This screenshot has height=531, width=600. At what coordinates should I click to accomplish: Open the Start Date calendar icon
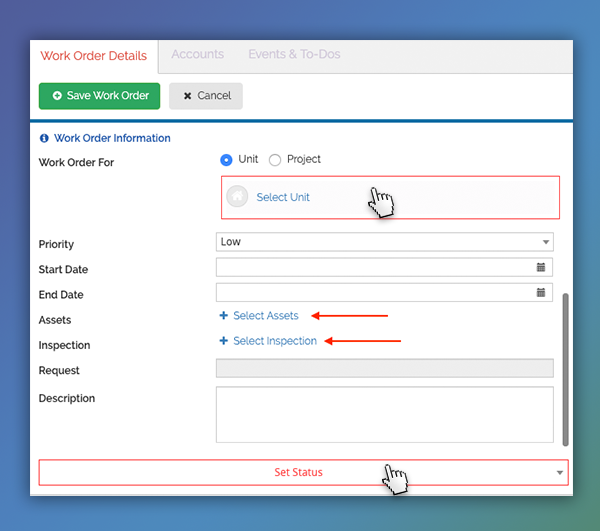541,267
